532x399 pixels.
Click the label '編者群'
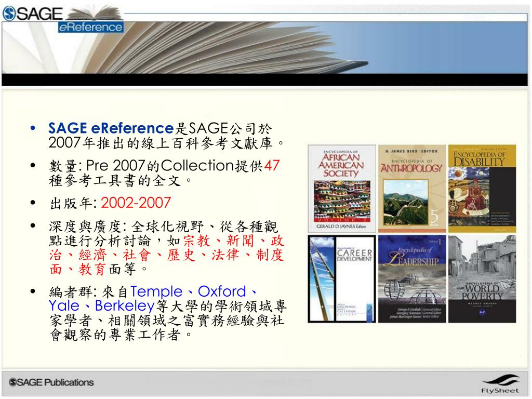pos(70,292)
